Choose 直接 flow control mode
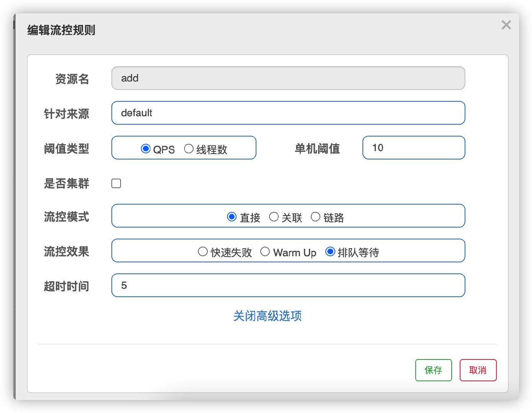Image resolution: width=532 pixels, height=413 pixels. click(232, 217)
